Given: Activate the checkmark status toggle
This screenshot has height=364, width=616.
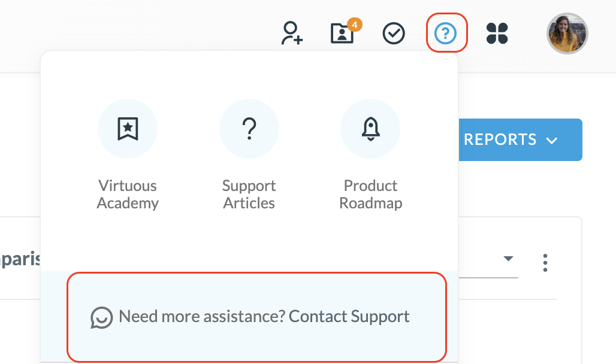Looking at the screenshot, I should pyautogui.click(x=394, y=33).
